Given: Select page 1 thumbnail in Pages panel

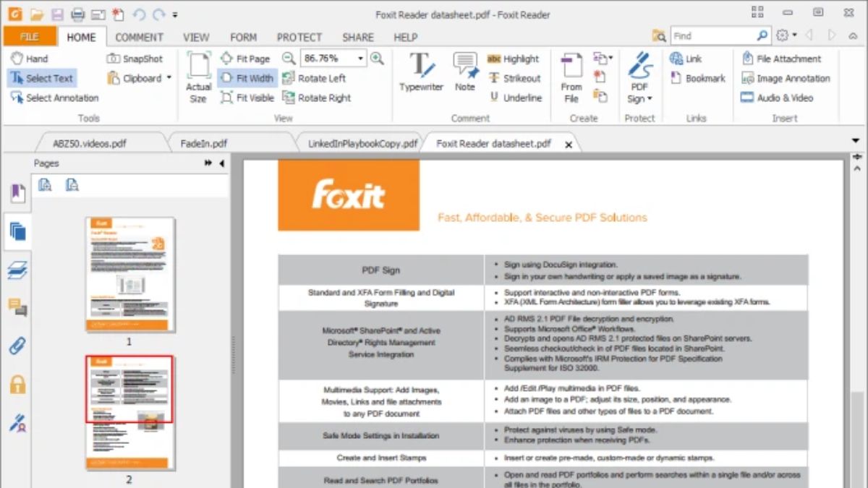Looking at the screenshot, I should pos(129,276).
